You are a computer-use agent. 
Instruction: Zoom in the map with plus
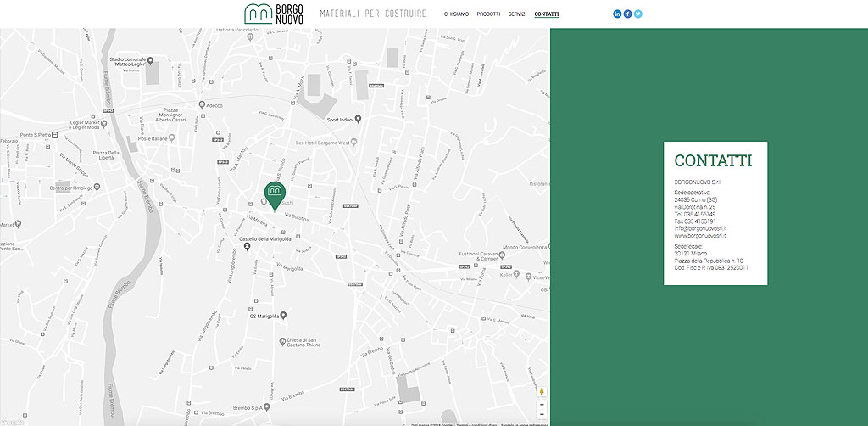[x=542, y=405]
